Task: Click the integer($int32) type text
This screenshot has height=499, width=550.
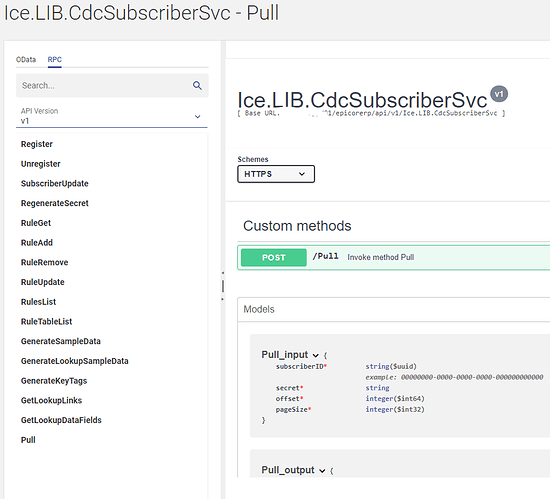Action: (x=395, y=409)
